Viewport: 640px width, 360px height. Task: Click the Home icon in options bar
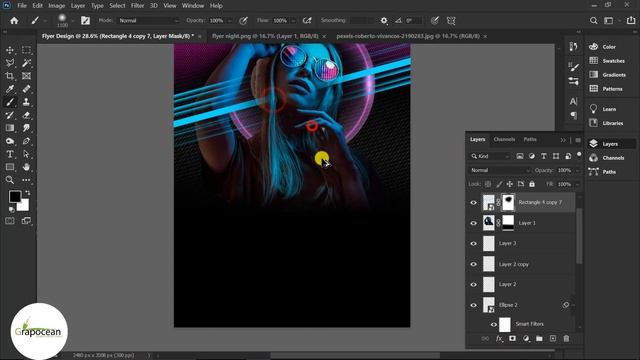pos(14,20)
